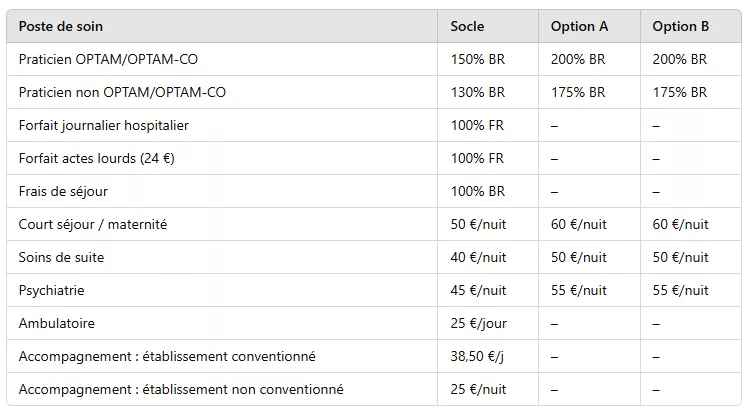
Task: Click the "Option A" column header
Action: [579, 26]
